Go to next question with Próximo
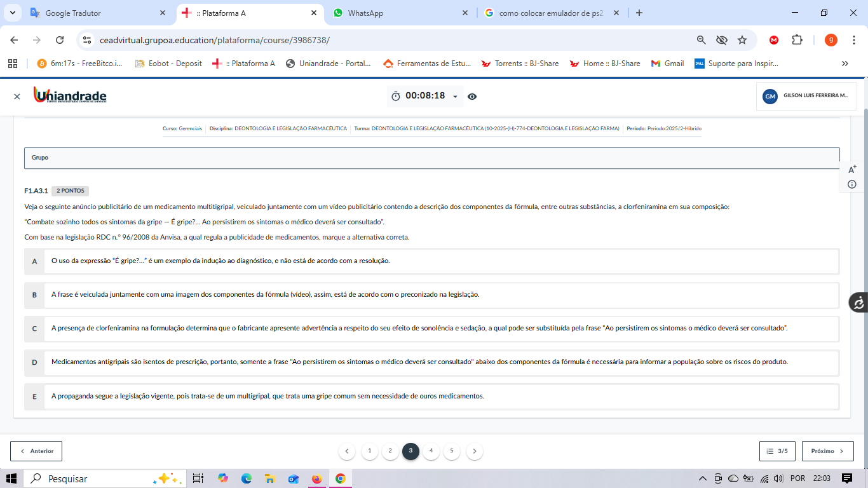 (x=827, y=451)
